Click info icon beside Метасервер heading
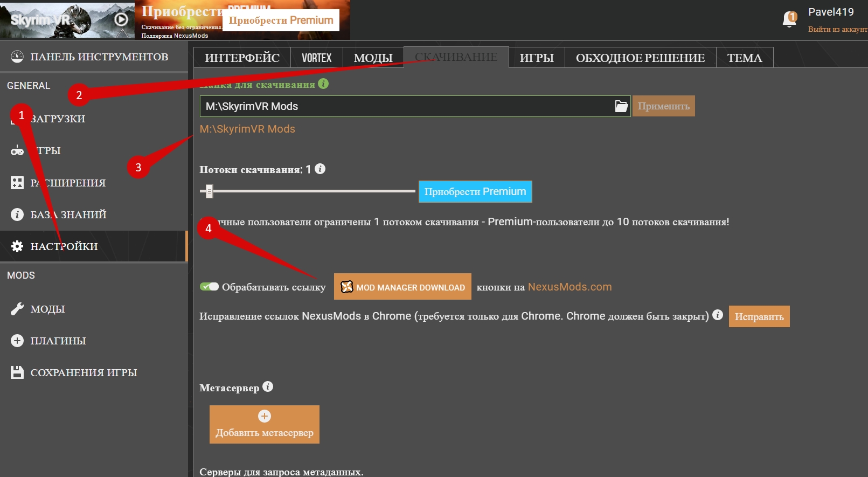This screenshot has width=868, height=477. [x=268, y=386]
